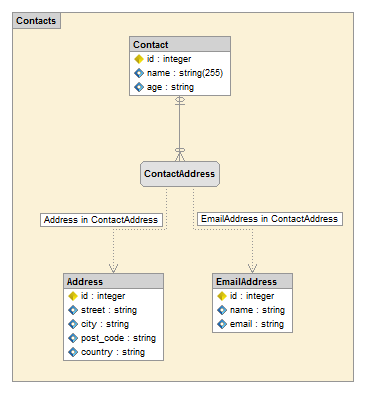This screenshot has height=395, width=374.
Task: Select the ContactAddress view node
Action: 180,174
